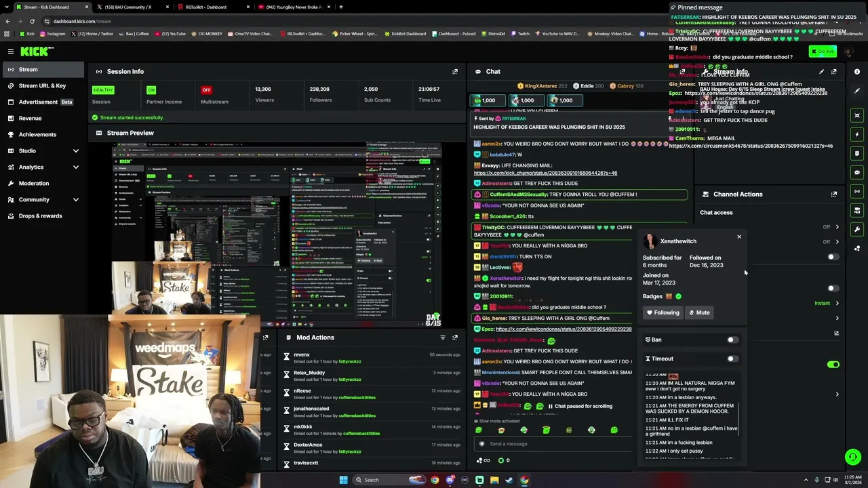This screenshot has height=488, width=868.
Task: Click the wrench rail icon
Action: (857, 229)
